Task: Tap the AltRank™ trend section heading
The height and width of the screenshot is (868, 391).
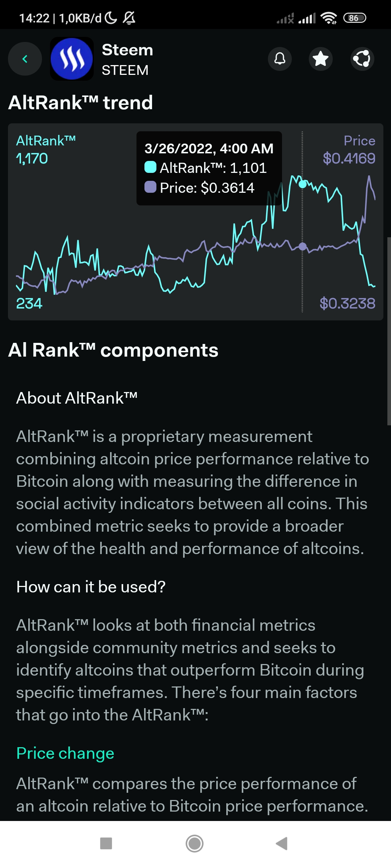Action: pos(80,102)
